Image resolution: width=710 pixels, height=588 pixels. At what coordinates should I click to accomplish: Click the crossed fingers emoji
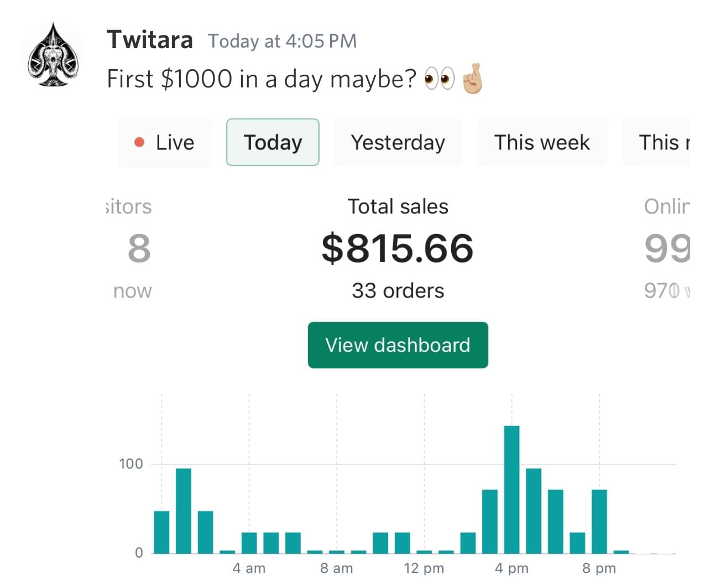(x=473, y=79)
